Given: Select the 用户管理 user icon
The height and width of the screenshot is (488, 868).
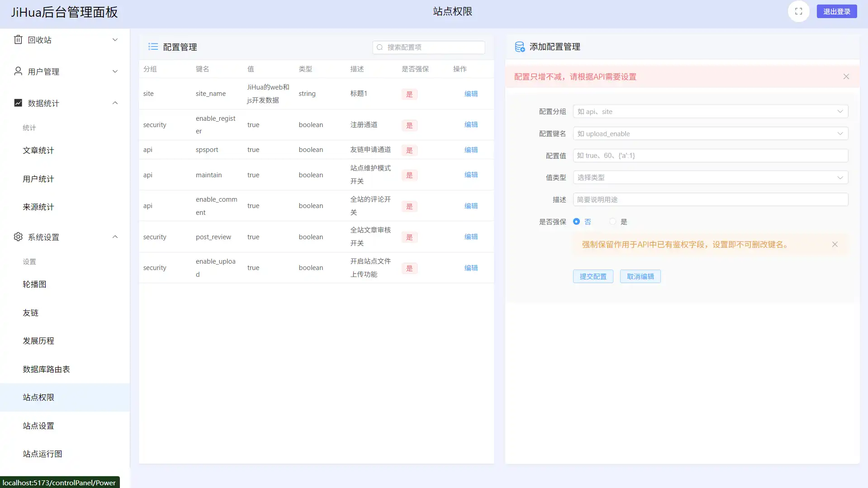Looking at the screenshot, I should pos(18,71).
